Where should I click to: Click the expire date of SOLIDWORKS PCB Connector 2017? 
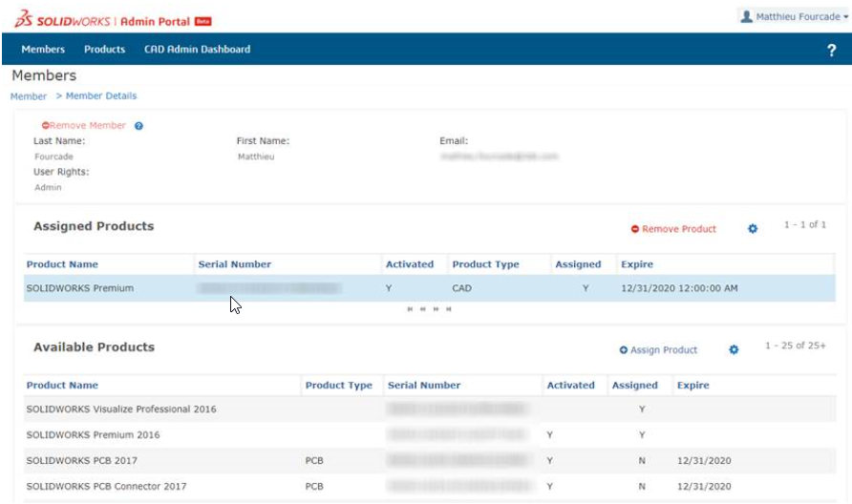pos(704,487)
